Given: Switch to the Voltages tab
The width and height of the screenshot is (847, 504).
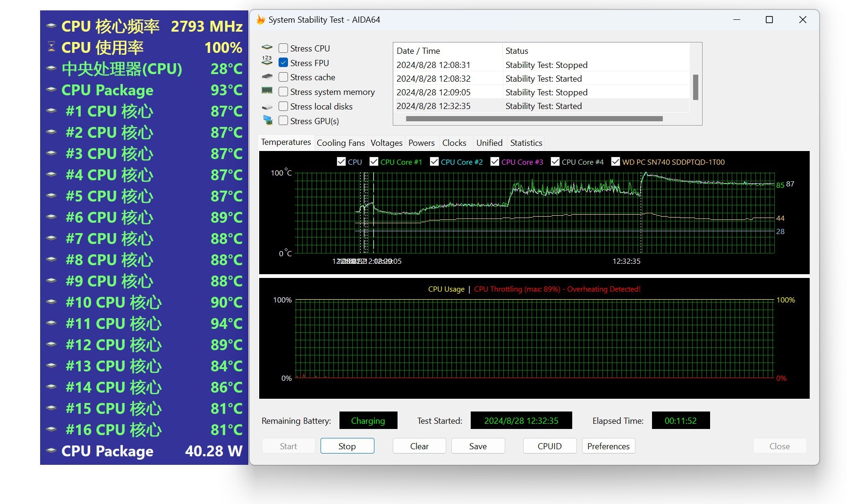Looking at the screenshot, I should 386,143.
